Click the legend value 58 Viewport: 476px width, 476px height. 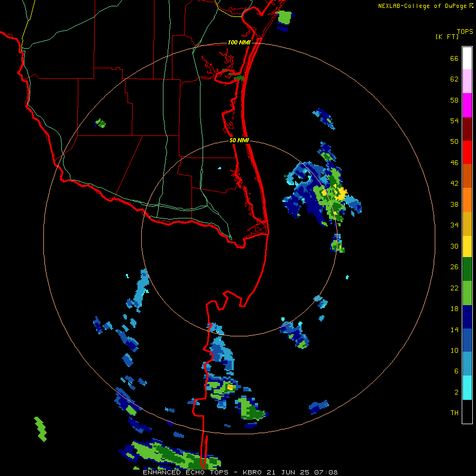pos(454,100)
